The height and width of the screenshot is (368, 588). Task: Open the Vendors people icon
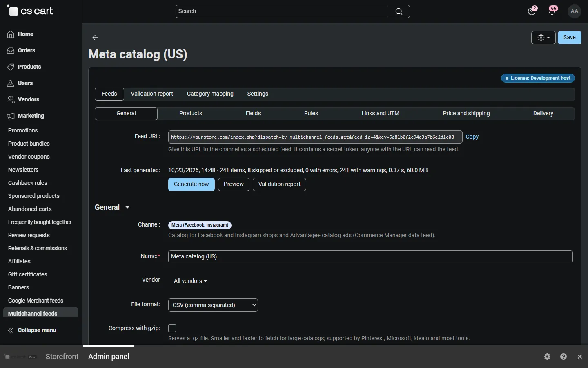(x=11, y=100)
